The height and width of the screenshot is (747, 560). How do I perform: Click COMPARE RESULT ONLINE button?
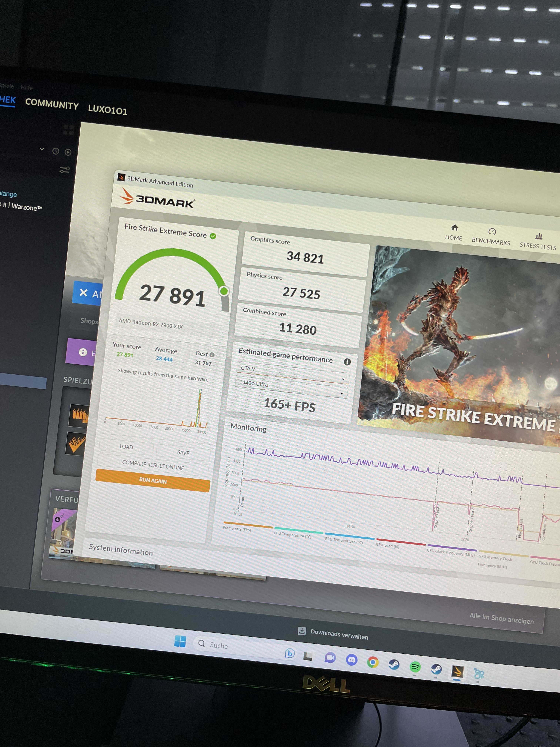click(153, 465)
